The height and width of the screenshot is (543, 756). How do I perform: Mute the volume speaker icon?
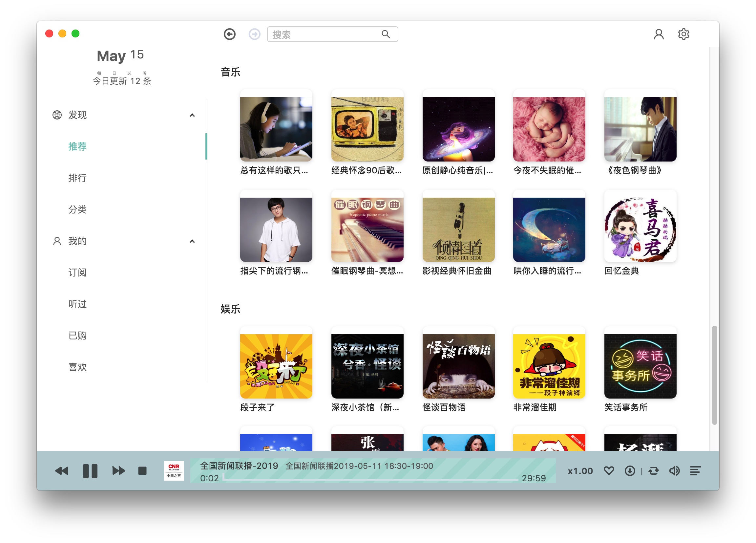coord(674,471)
